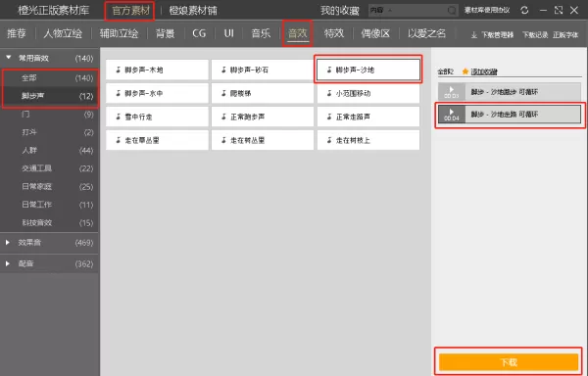Select the 门 (9) category
The image size is (588, 376).
50,115
